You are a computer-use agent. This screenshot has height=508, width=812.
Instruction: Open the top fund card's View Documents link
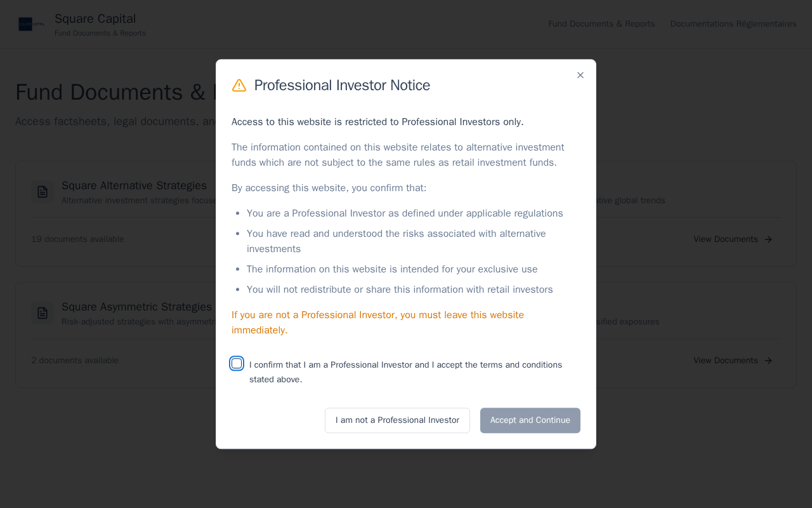click(726, 239)
